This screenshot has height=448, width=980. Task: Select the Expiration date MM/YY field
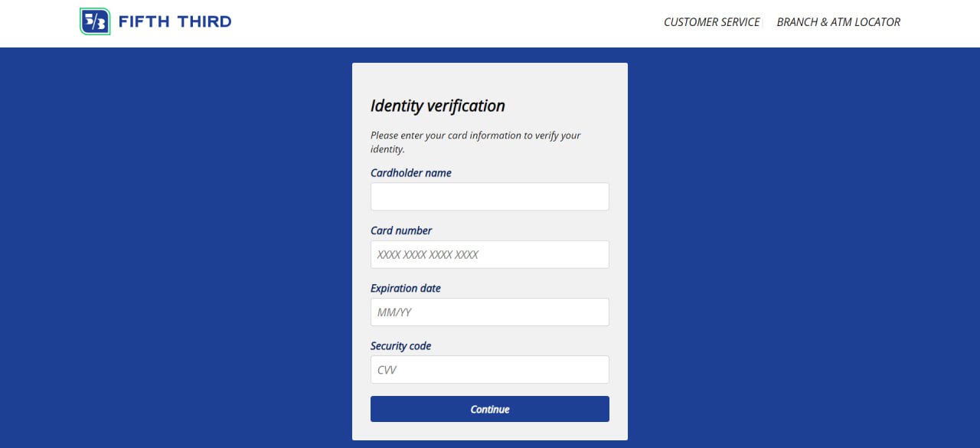click(x=490, y=312)
